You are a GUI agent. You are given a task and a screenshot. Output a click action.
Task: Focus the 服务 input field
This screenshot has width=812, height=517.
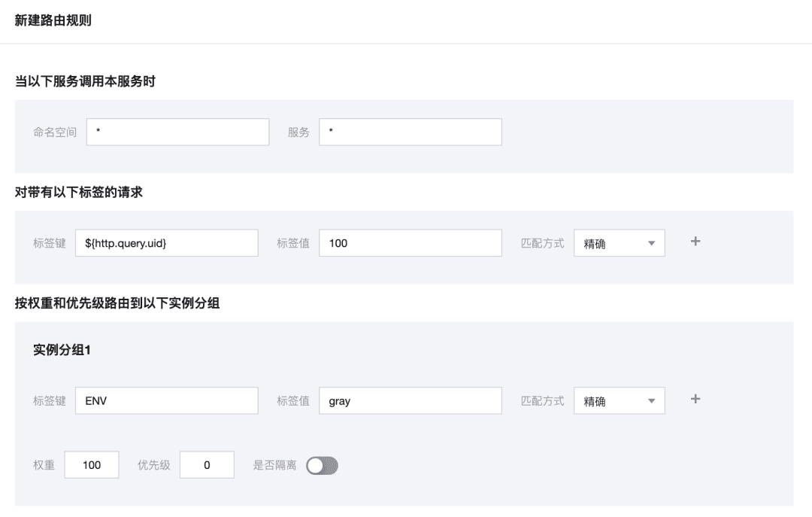pyautogui.click(x=410, y=132)
